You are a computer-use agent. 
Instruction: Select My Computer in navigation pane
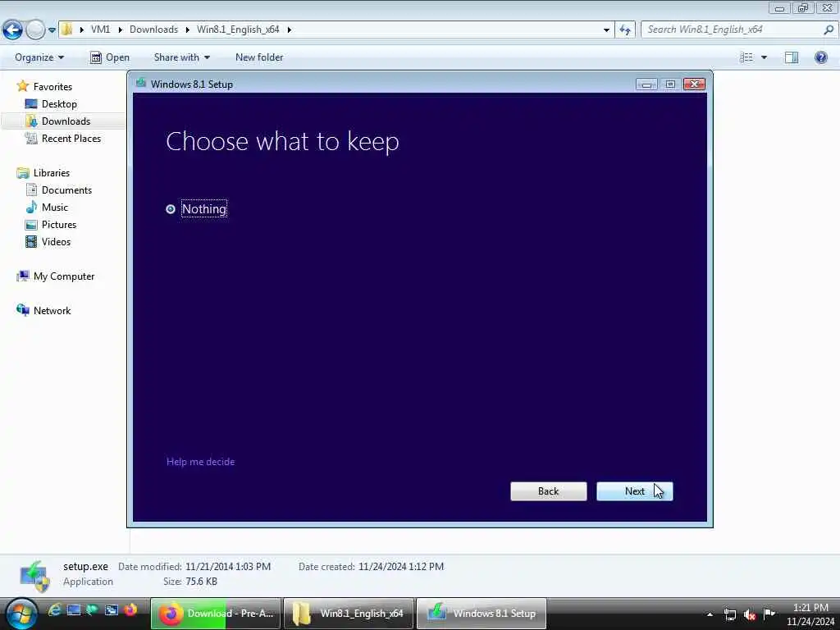click(x=56, y=276)
